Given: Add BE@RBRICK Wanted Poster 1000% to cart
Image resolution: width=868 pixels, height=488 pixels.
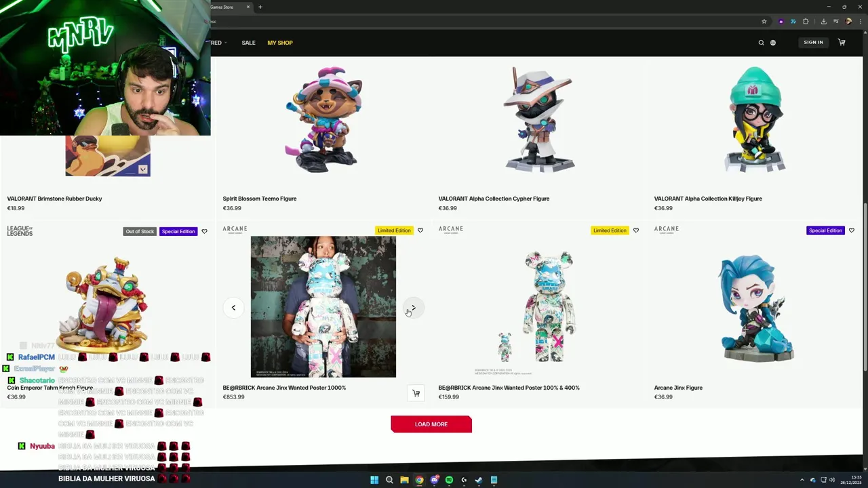Looking at the screenshot, I should (x=416, y=393).
